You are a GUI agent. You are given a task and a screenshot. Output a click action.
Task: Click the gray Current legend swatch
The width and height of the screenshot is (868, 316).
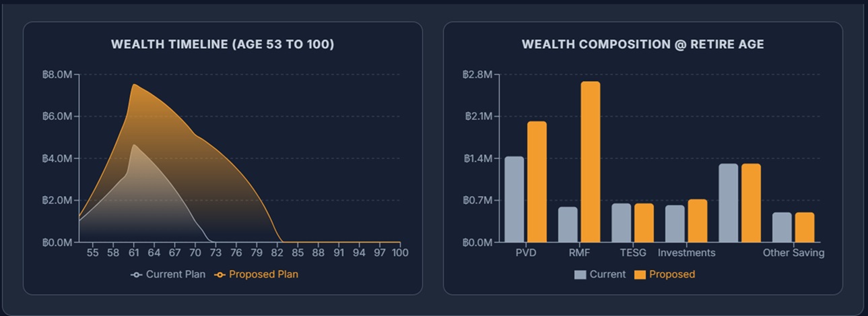click(x=580, y=274)
